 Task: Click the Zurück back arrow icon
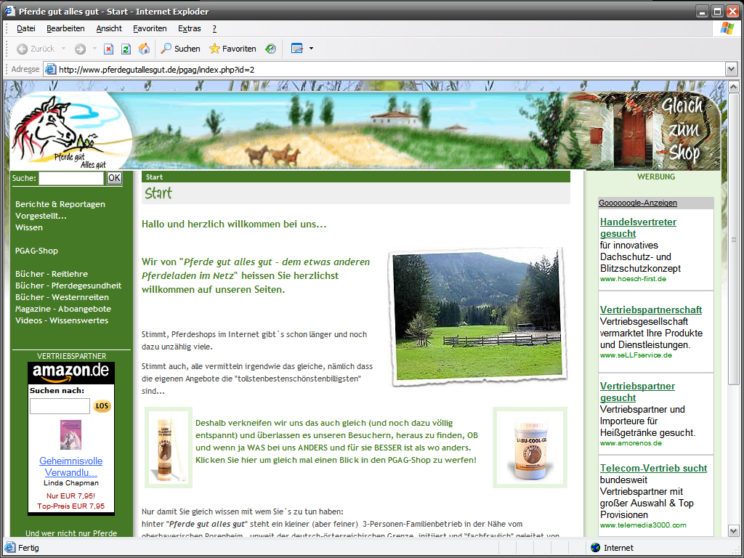click(22, 49)
